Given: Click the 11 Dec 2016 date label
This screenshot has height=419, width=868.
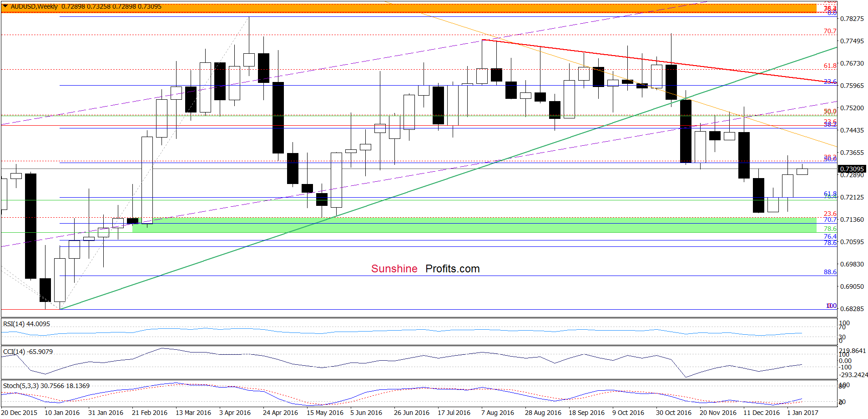Looking at the screenshot, I should tap(762, 413).
